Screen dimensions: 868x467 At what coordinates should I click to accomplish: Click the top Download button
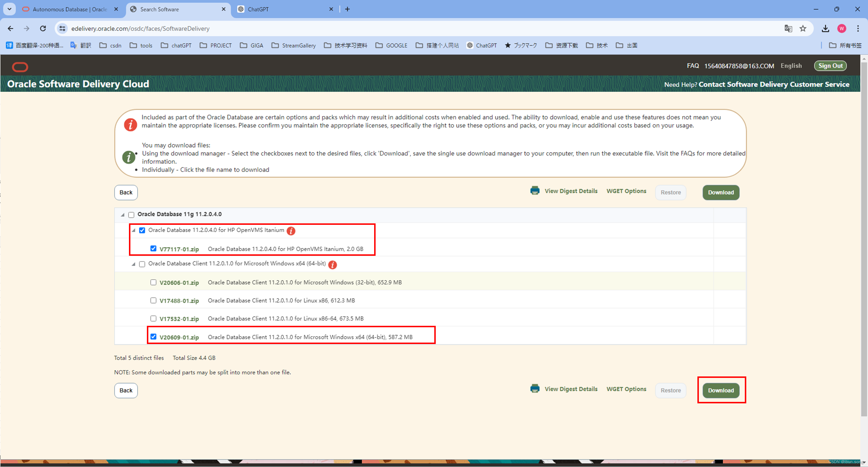tap(721, 192)
